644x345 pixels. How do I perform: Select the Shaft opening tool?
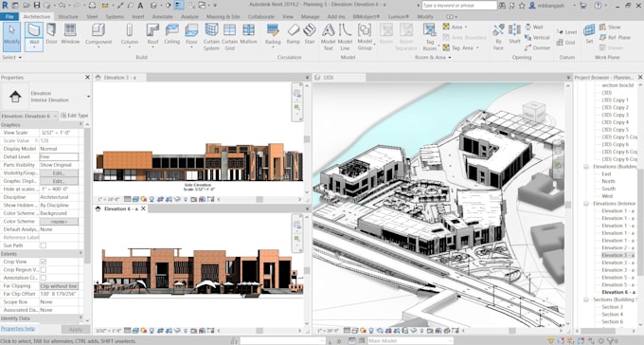(514, 34)
